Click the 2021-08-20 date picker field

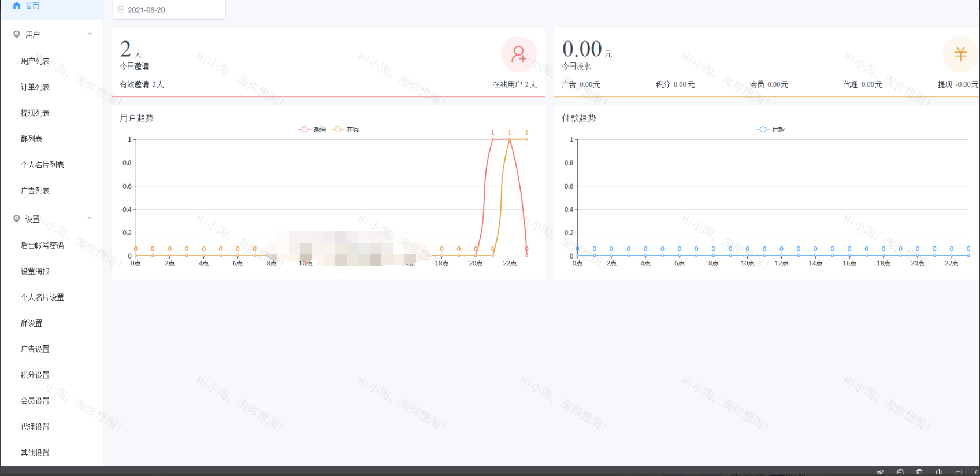click(x=168, y=10)
